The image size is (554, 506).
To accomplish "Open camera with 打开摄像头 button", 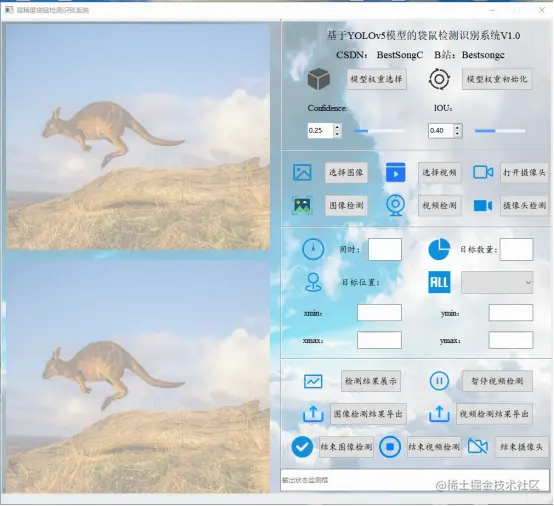I will click(x=524, y=172).
